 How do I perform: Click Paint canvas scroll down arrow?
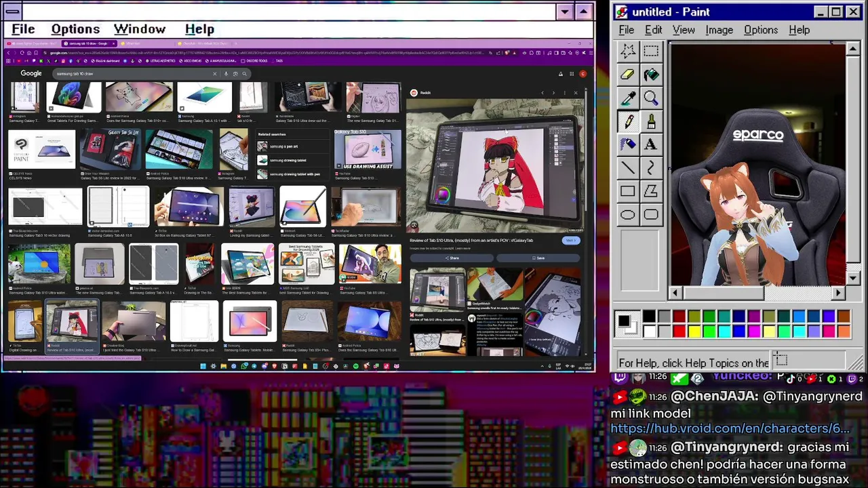point(853,278)
